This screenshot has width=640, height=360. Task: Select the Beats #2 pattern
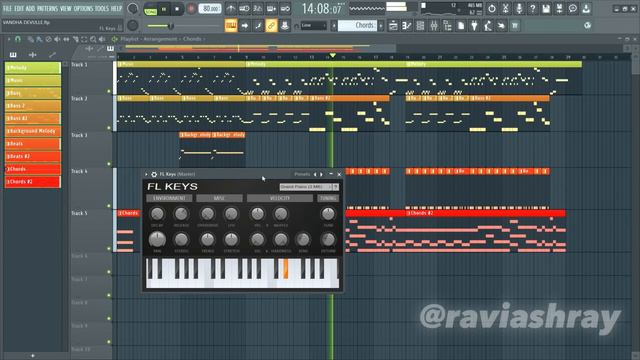coord(33,156)
